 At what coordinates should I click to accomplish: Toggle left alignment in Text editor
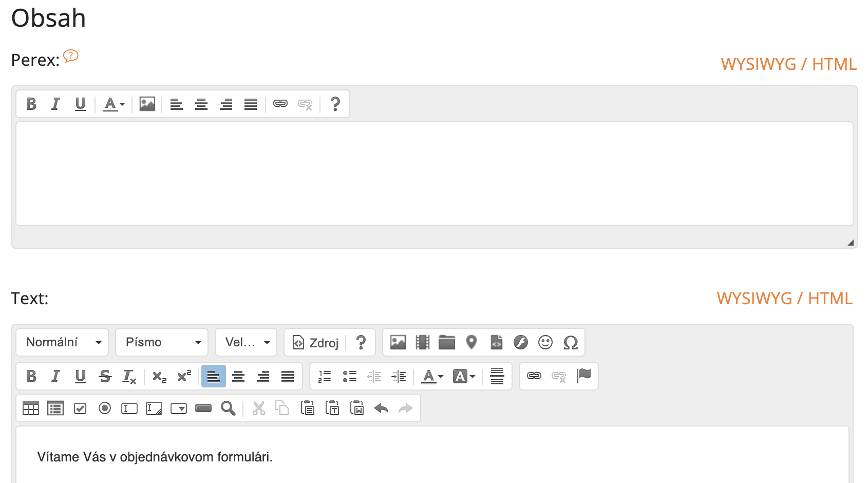pos(213,377)
